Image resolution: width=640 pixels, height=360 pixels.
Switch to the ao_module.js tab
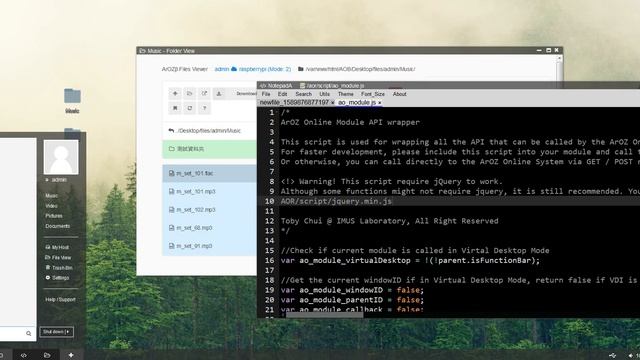pyautogui.click(x=357, y=102)
